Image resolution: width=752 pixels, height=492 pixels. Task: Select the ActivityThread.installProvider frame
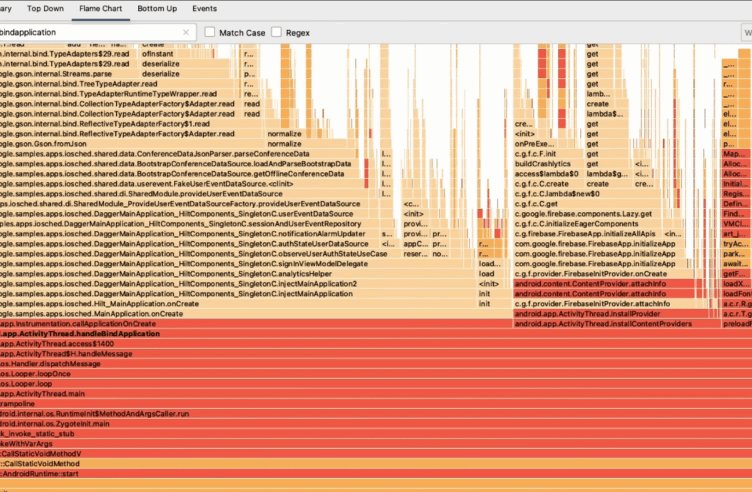click(609, 314)
